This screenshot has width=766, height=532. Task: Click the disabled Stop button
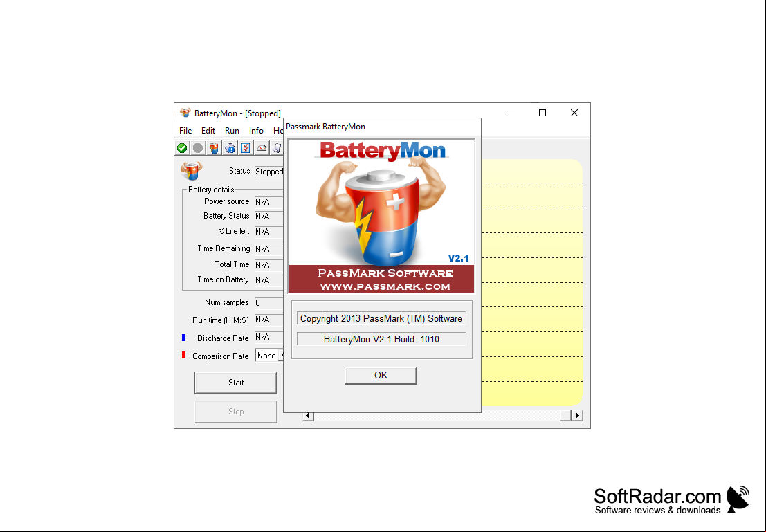click(x=236, y=412)
